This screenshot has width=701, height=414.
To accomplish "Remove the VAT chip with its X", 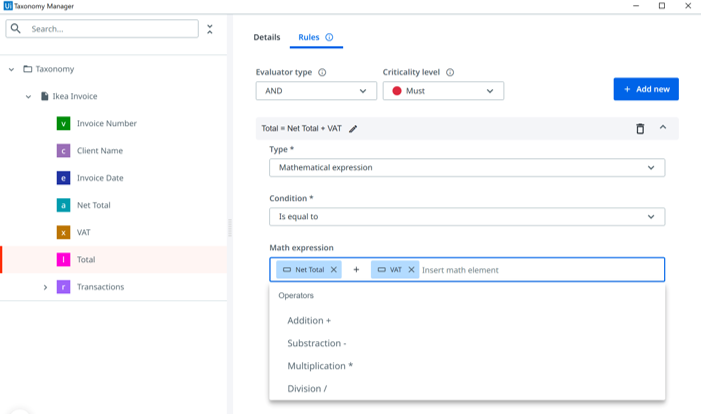I will tap(411, 270).
